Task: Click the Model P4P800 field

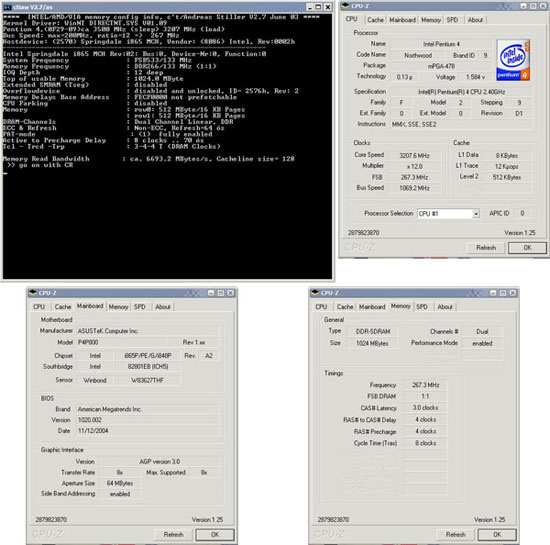Action: tap(121, 342)
